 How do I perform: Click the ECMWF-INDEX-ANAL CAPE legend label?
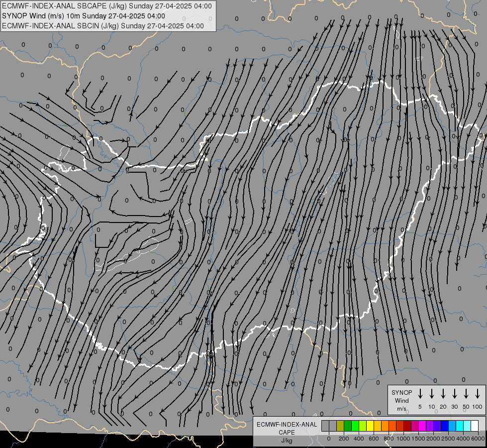point(287,428)
